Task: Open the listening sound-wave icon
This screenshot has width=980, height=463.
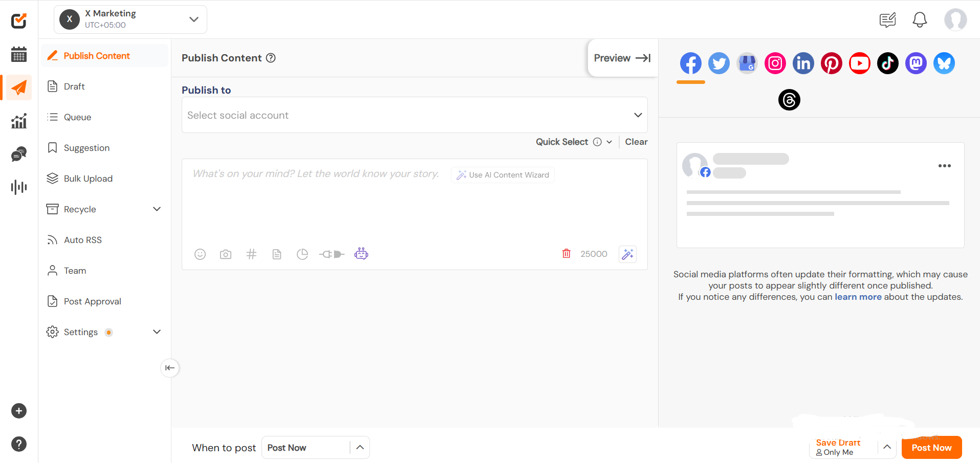Action: coord(19,187)
